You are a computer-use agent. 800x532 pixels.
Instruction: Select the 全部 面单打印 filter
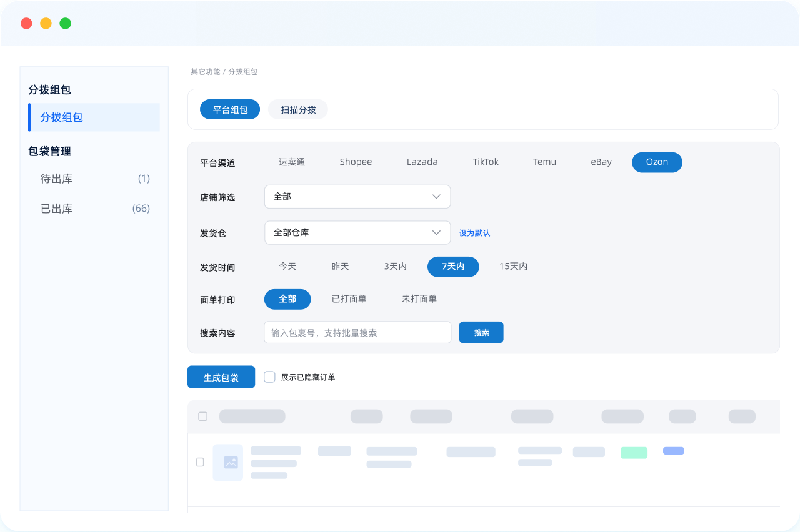pyautogui.click(x=287, y=299)
